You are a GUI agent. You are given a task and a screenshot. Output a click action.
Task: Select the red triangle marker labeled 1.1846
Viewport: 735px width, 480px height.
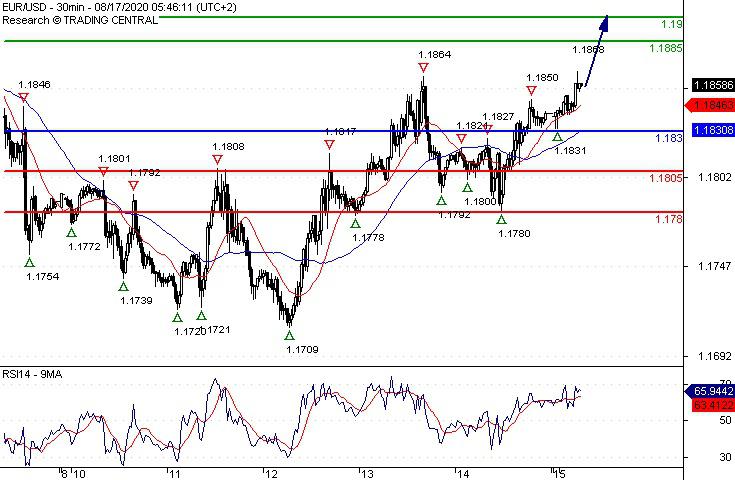23,98
